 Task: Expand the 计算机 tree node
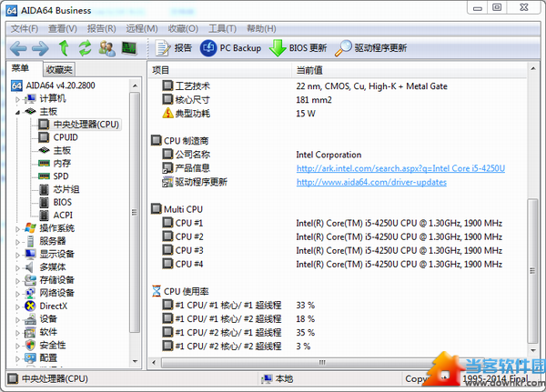[17, 99]
